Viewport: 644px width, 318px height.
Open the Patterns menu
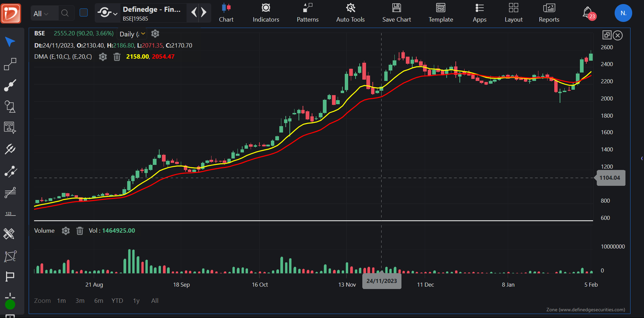click(308, 13)
